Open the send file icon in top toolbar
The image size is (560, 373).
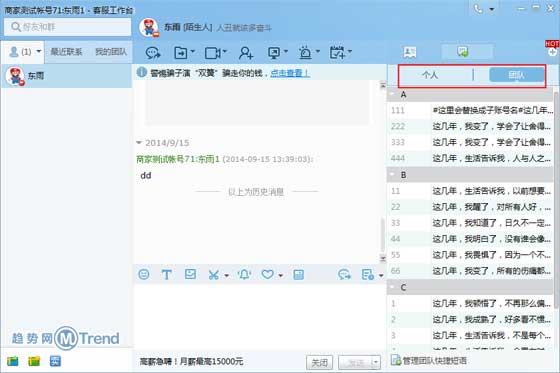pyautogui.click(x=181, y=53)
